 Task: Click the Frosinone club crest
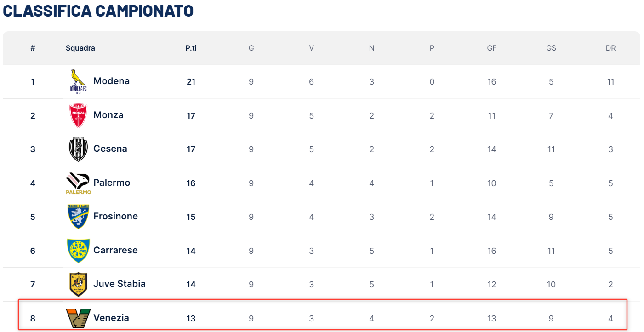(x=78, y=217)
